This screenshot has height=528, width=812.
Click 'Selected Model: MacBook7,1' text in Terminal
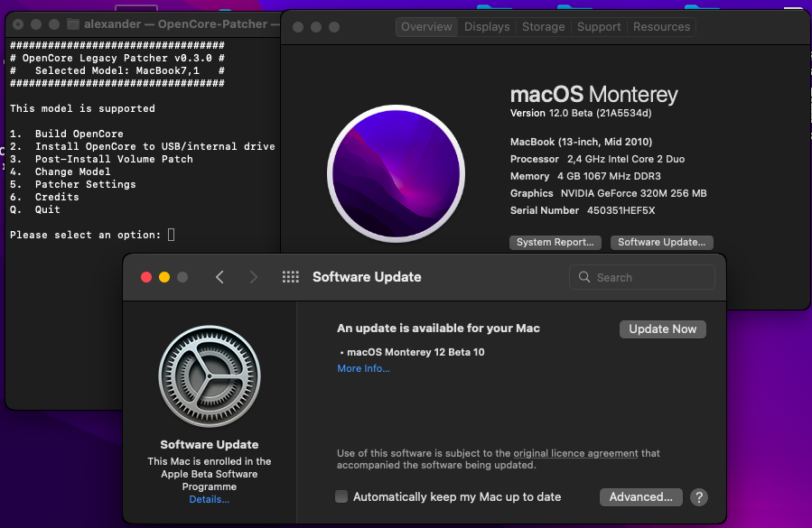coord(117,70)
